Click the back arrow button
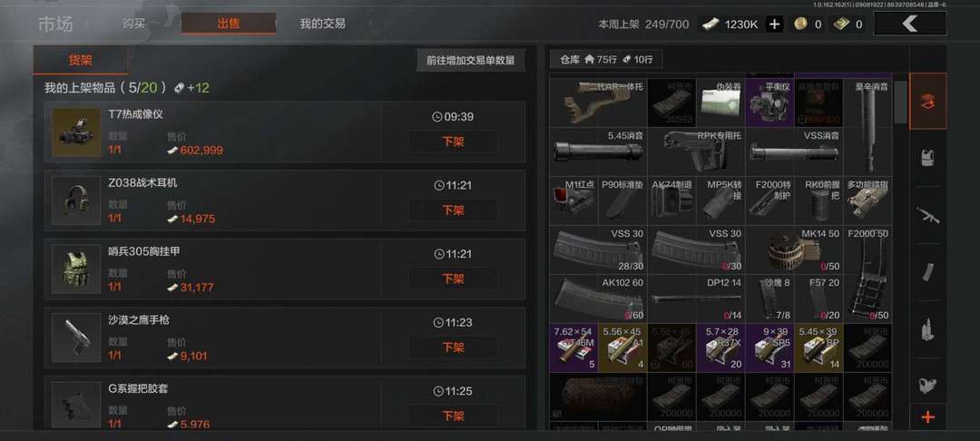This screenshot has height=441, width=980. [x=909, y=24]
